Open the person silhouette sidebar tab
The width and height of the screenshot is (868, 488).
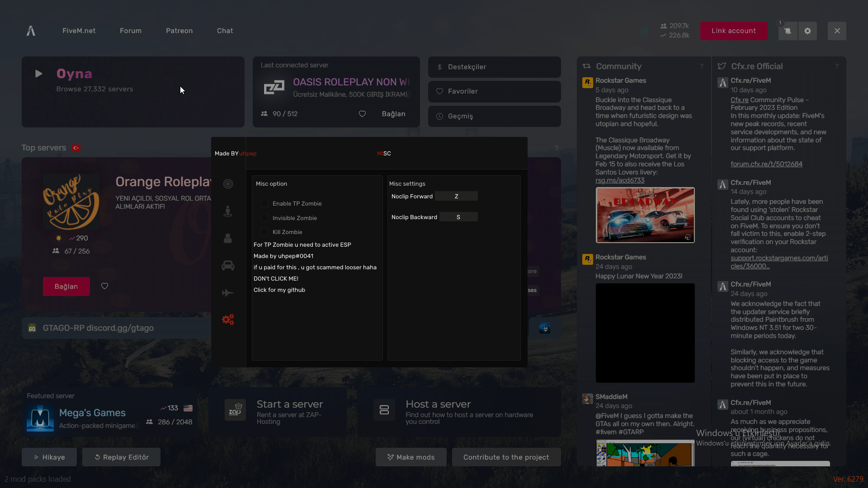tap(228, 238)
